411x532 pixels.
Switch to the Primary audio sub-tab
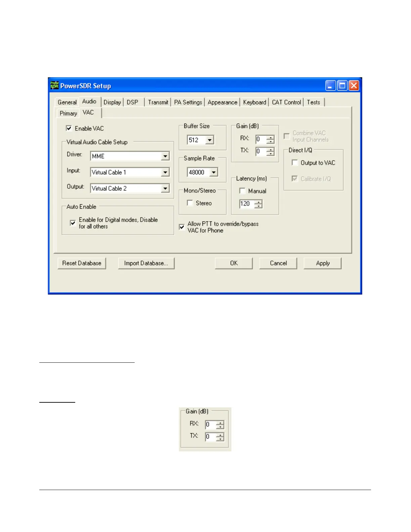pyautogui.click(x=68, y=113)
